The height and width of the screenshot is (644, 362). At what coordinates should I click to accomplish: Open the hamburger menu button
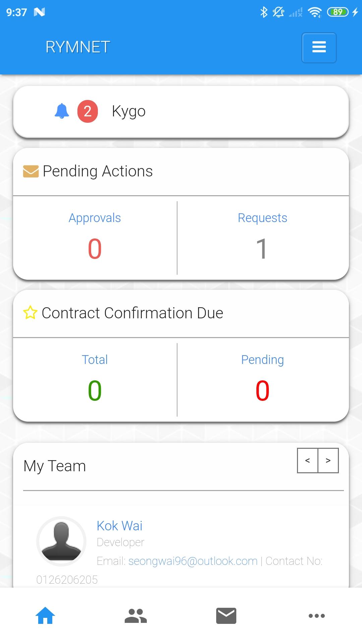(x=319, y=48)
